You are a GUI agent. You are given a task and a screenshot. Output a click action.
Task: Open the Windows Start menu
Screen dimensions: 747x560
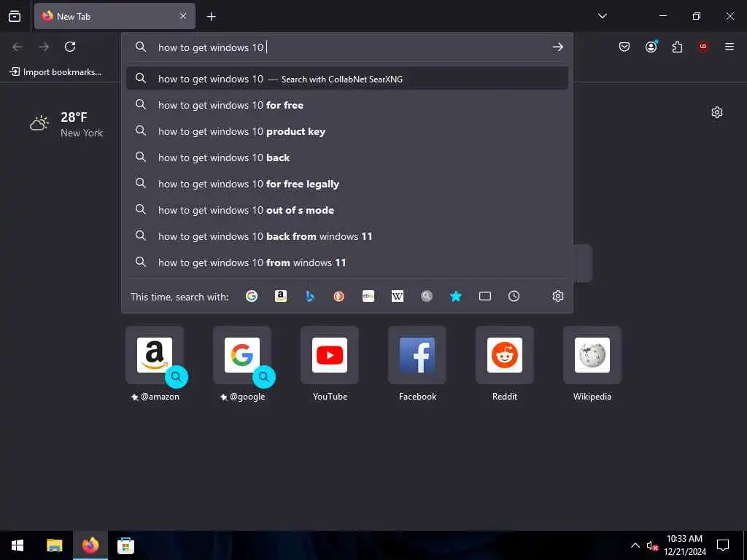click(18, 545)
